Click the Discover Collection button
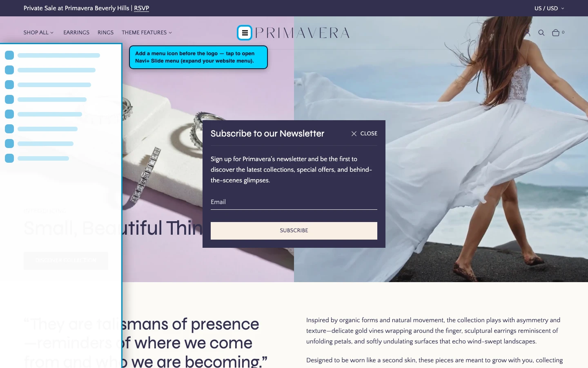This screenshot has height=368, width=588. (66, 260)
